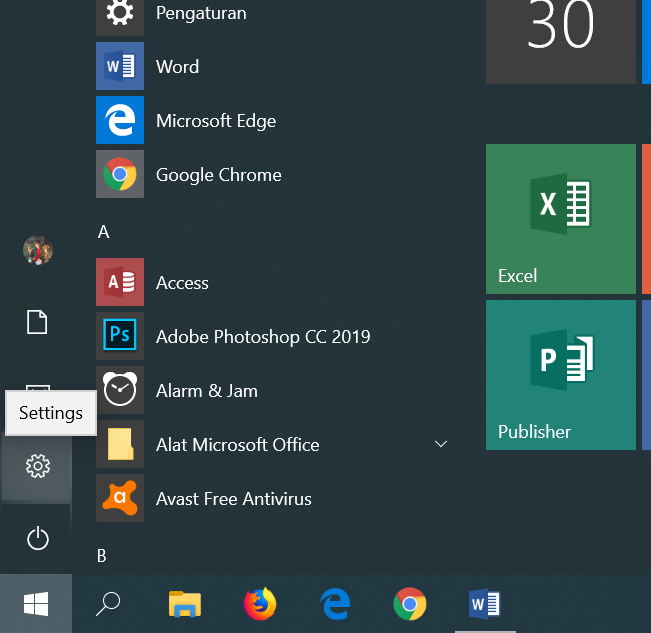Open Avast Free Antivirus app
The width and height of the screenshot is (651, 633).
pos(233,499)
